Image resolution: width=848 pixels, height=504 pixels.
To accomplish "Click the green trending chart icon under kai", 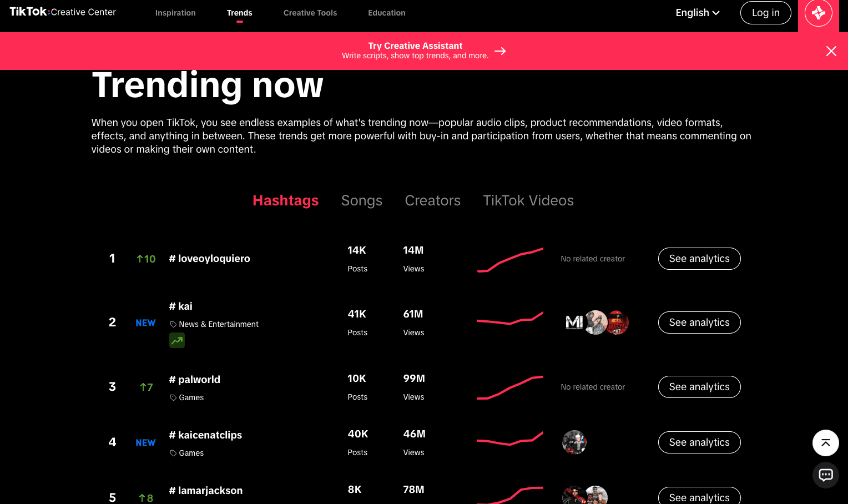I will tap(176, 341).
